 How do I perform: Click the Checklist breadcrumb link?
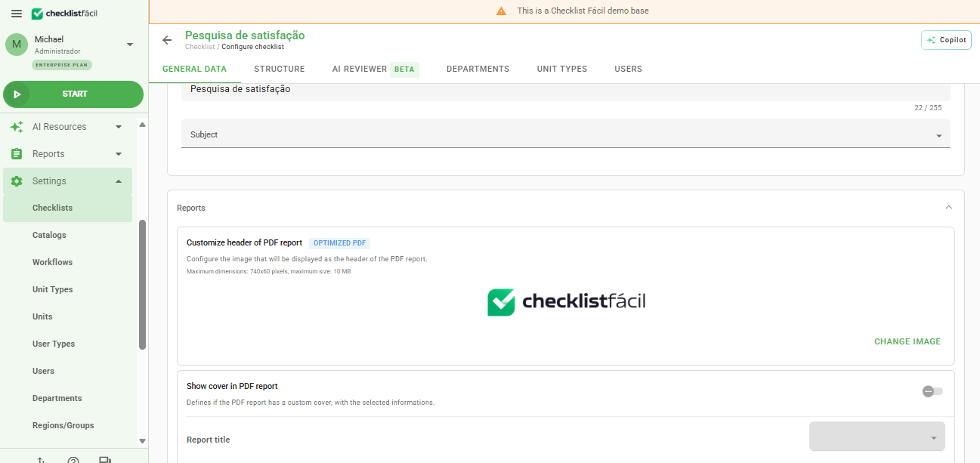coord(200,47)
